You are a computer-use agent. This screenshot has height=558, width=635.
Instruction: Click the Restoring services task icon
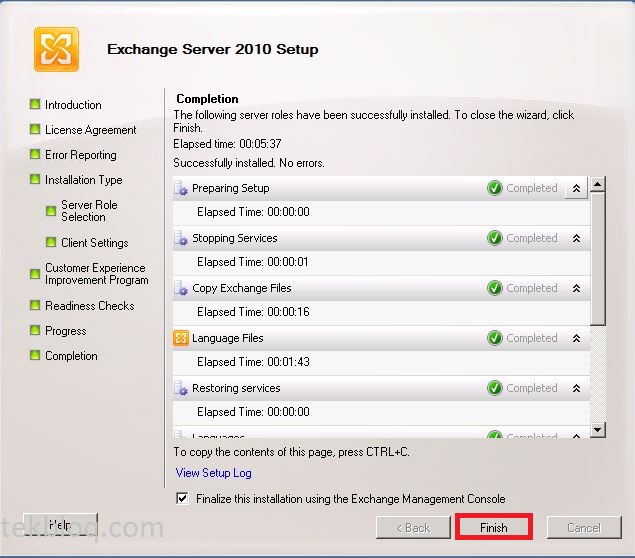[x=181, y=388]
